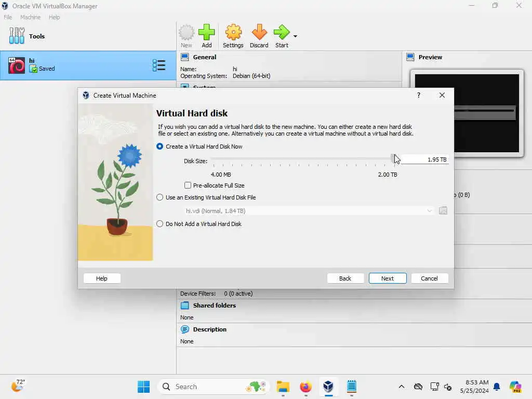Screen dimensions: 532x399
Task: Open the Copilot preview taskbar icon
Action: [515, 387]
